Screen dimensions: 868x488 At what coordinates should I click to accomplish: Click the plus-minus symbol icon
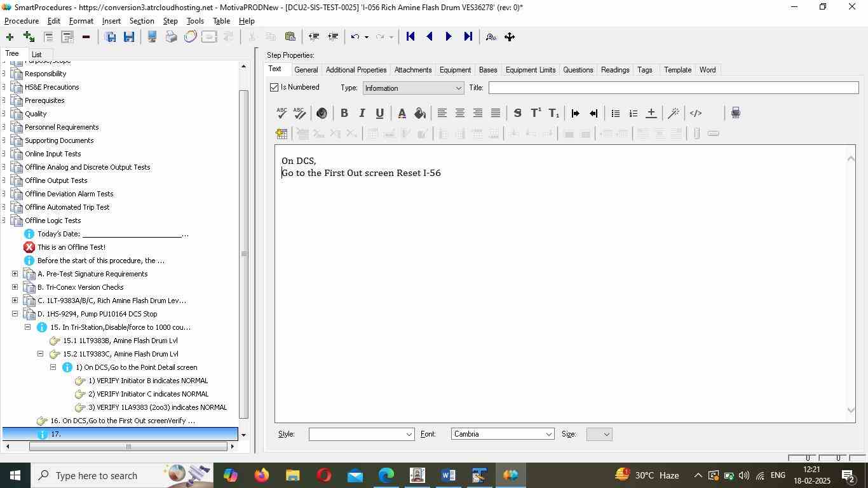coord(651,113)
